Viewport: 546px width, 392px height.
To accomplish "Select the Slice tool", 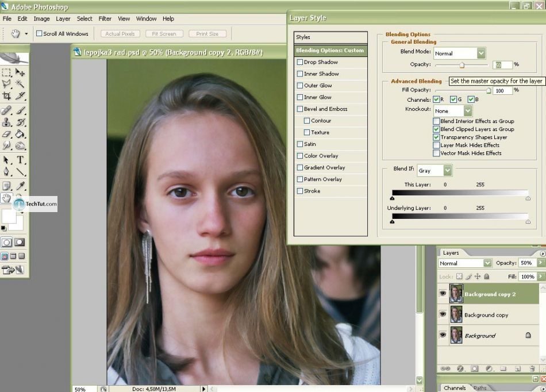I will pyautogui.click(x=20, y=95).
